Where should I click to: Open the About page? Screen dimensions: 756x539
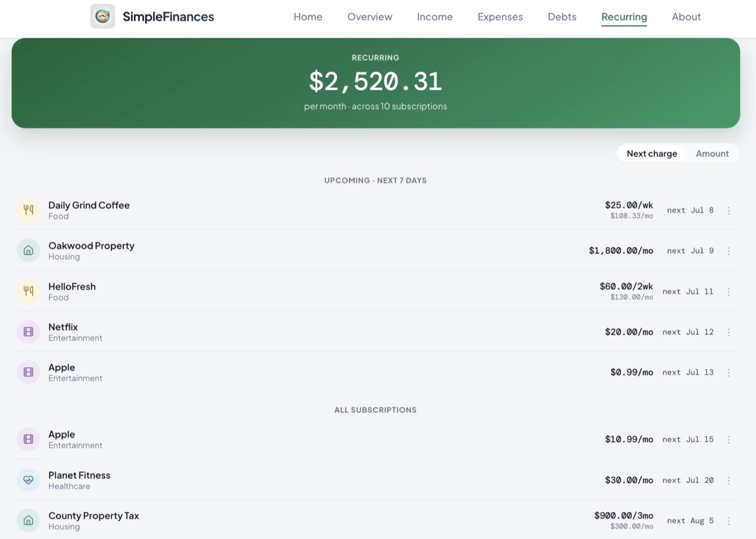coord(686,17)
